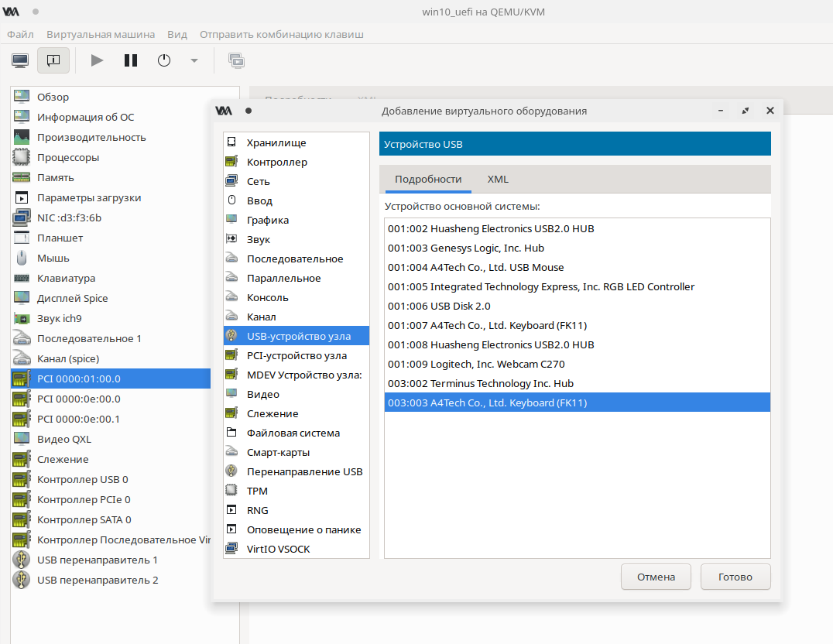Open the Виртуальная машина menu
This screenshot has width=833, height=644.
[101, 34]
